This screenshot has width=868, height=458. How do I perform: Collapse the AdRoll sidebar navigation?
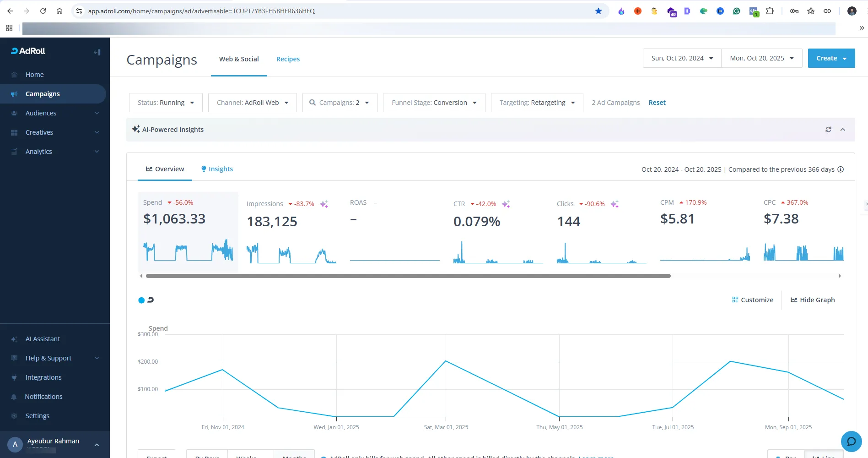(x=97, y=52)
